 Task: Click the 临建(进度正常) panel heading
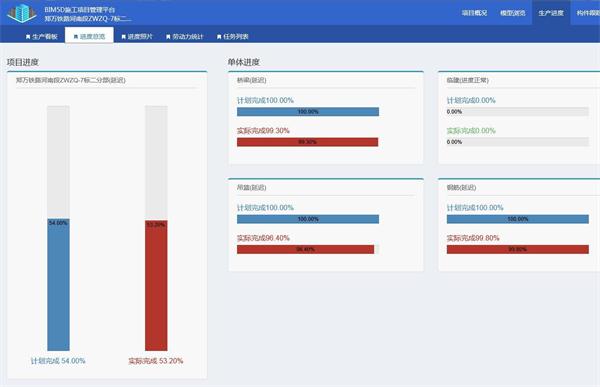click(x=468, y=80)
